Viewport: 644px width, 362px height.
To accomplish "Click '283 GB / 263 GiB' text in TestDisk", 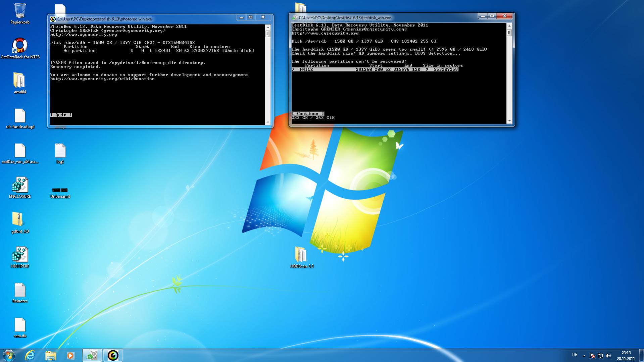I will coord(313,118).
